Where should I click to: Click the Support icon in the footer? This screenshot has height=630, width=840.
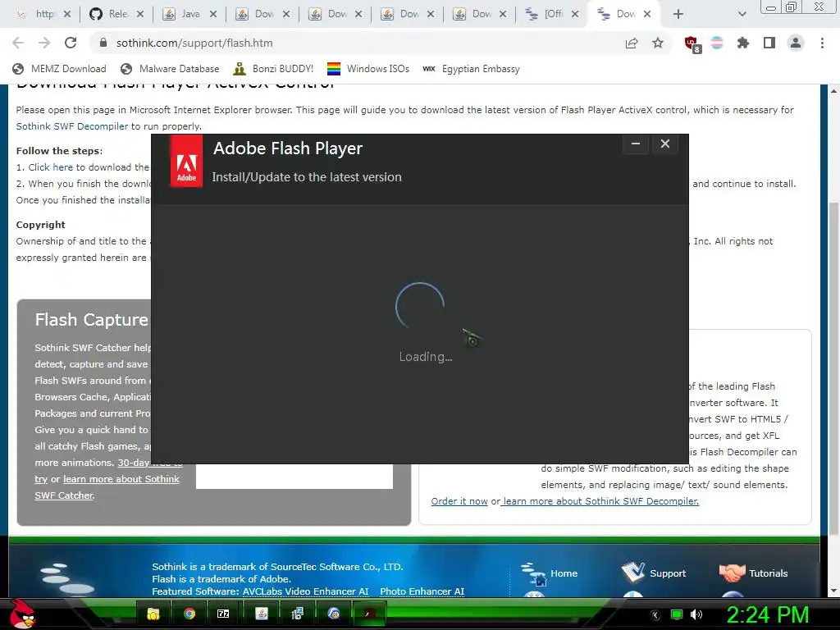point(633,572)
